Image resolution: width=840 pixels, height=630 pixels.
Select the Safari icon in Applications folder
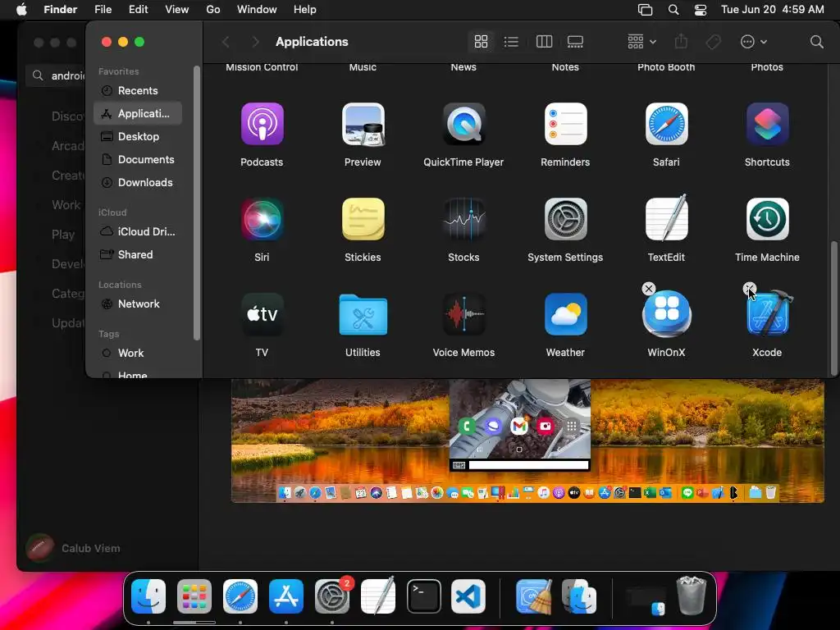[x=666, y=125]
